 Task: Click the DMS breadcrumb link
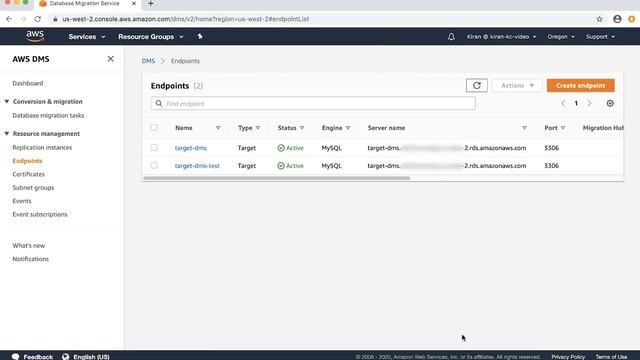tap(148, 61)
